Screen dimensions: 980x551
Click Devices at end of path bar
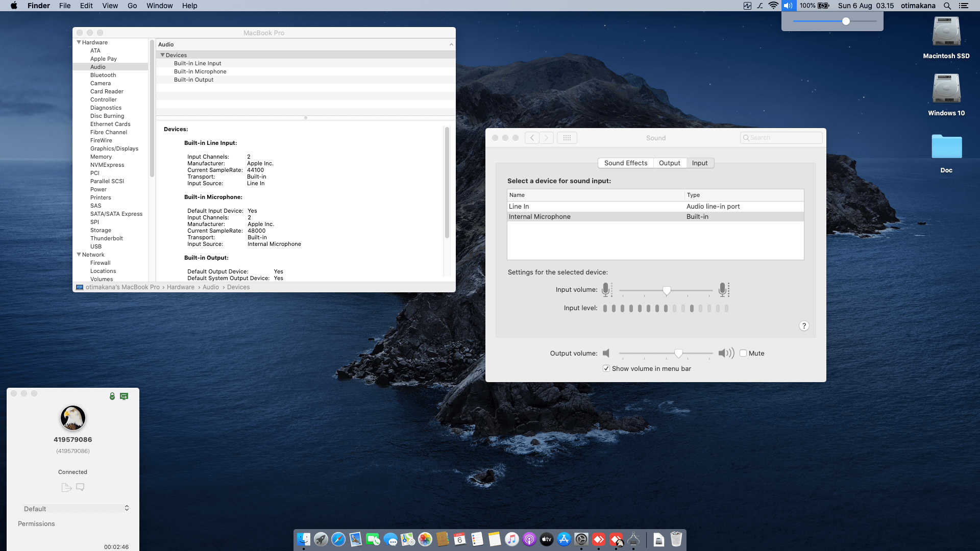(x=238, y=287)
